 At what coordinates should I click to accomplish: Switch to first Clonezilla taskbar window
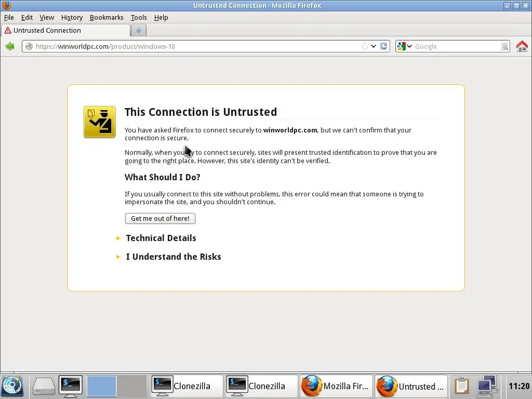186,386
